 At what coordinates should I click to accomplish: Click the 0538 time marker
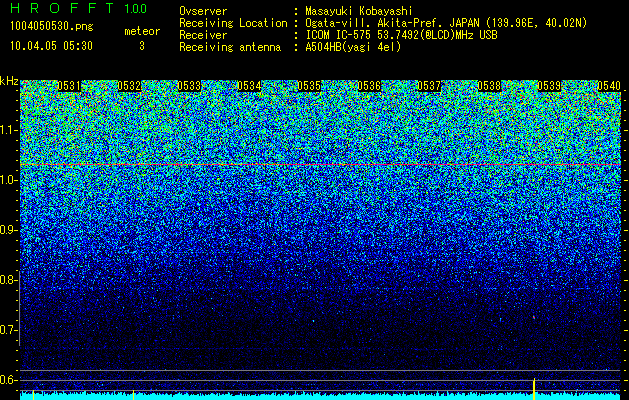[x=489, y=86]
